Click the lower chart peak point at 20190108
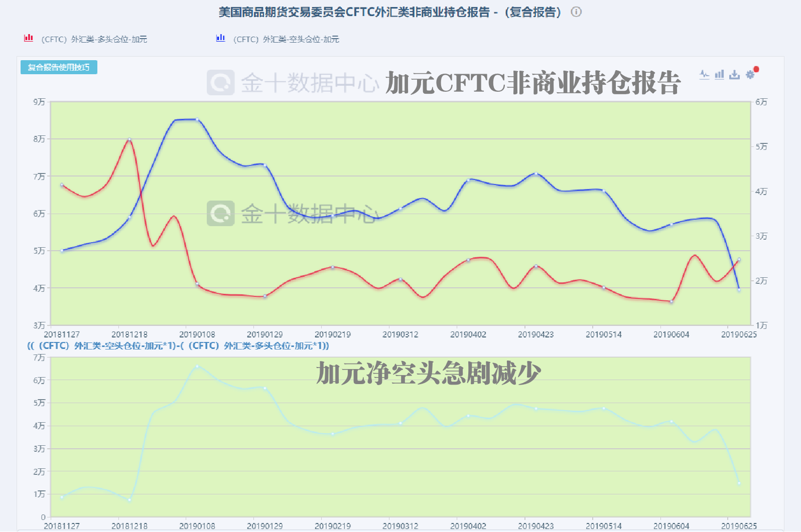 (x=197, y=367)
